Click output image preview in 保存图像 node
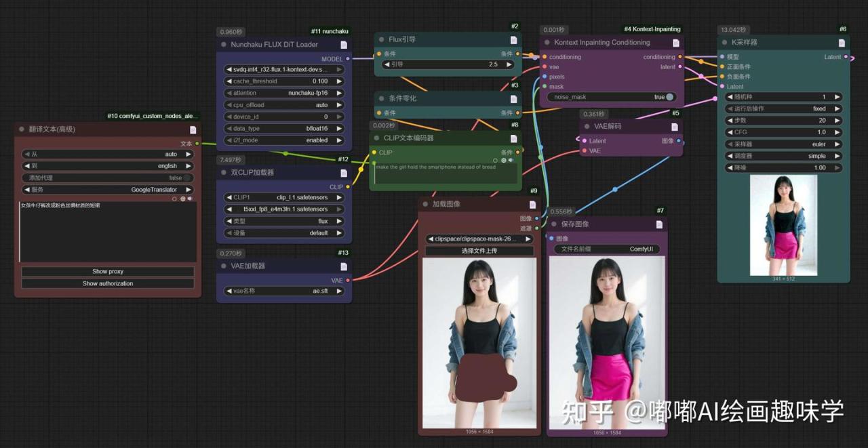 (x=607, y=343)
